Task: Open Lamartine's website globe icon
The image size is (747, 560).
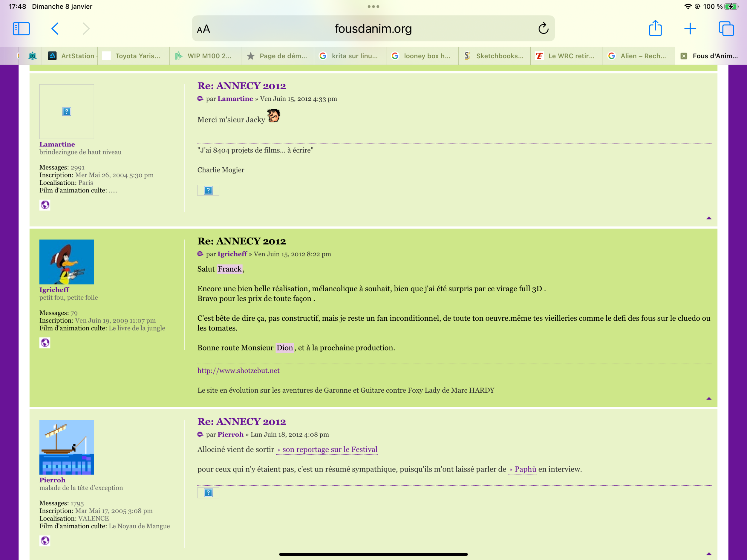Action: (x=45, y=205)
